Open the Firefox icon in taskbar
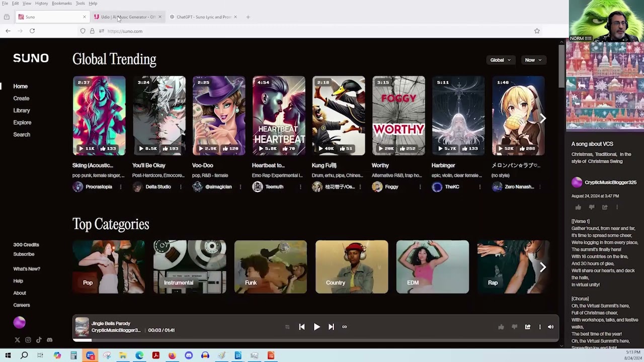This screenshot has height=362, width=644. pos(172,355)
